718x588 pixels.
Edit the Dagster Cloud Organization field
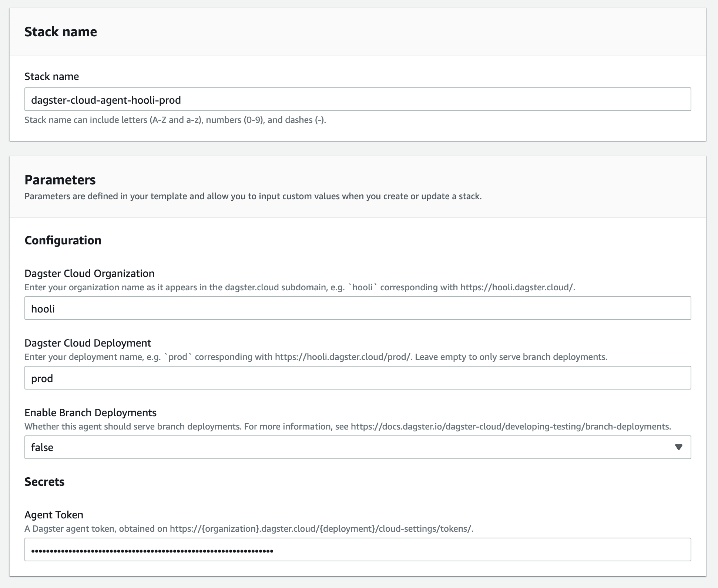[358, 308]
